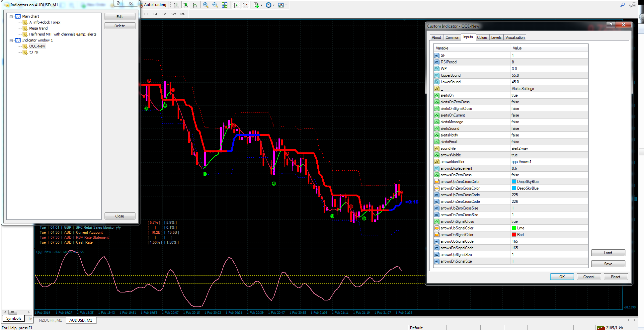The width and height of the screenshot is (644, 330).
Task: Open search with the magnifier icon
Action: coord(622,5)
